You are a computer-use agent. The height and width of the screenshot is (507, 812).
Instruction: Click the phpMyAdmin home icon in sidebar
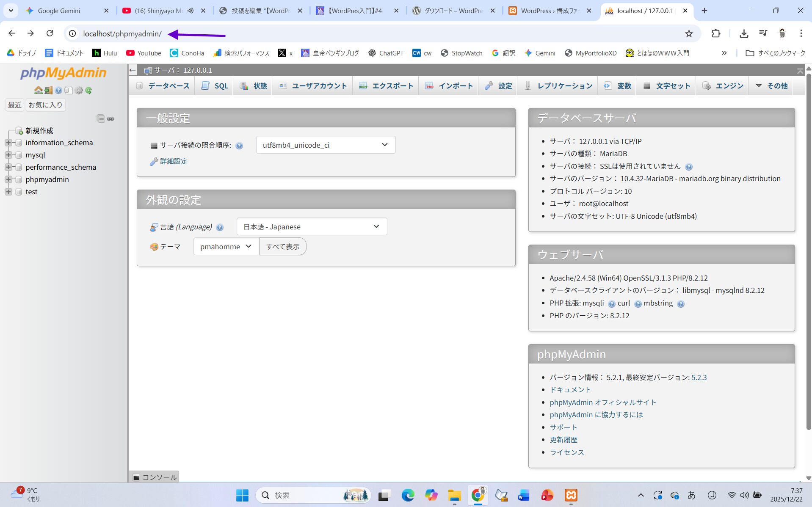[38, 90]
